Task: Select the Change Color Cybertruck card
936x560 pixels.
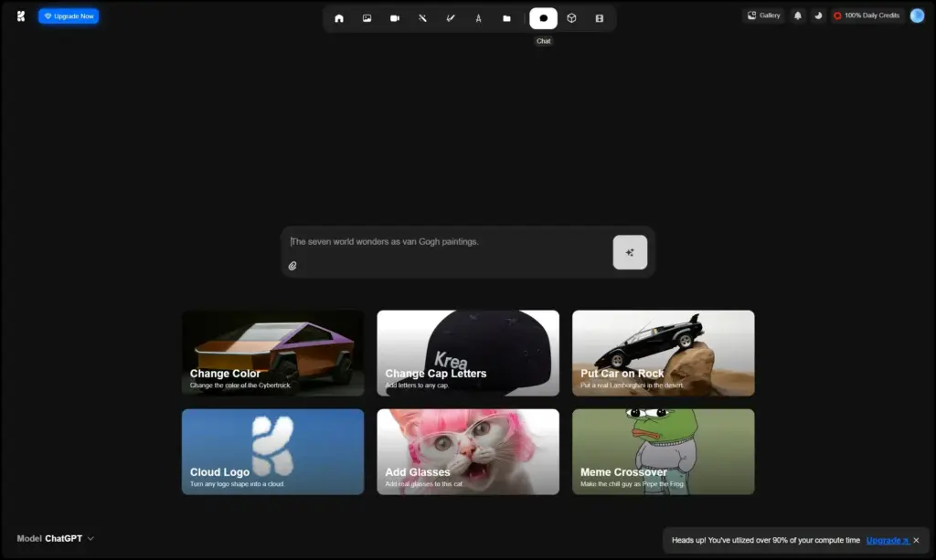Action: point(272,353)
